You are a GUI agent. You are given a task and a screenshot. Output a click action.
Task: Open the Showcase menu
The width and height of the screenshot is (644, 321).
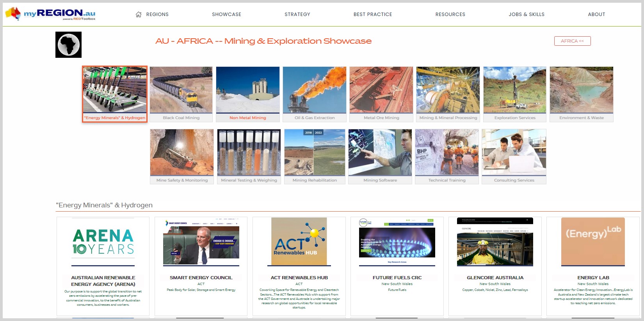tap(226, 14)
